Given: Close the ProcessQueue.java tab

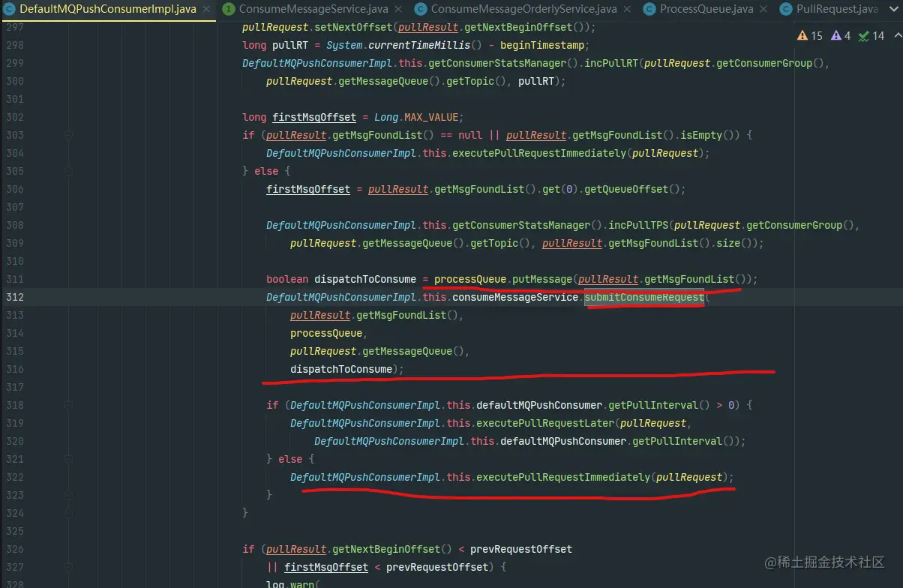Looking at the screenshot, I should coord(763,10).
